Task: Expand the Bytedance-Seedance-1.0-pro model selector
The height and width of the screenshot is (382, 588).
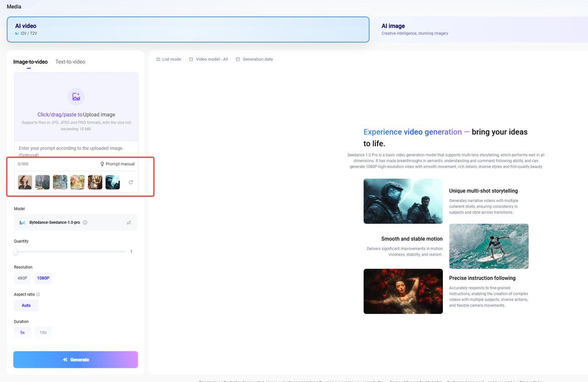Action: click(76, 222)
